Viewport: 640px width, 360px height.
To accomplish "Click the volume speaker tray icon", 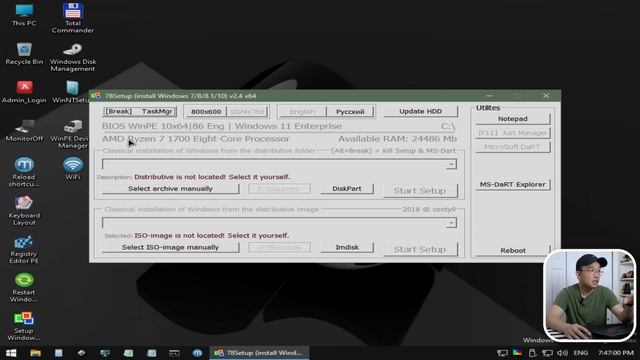I will [x=562, y=353].
